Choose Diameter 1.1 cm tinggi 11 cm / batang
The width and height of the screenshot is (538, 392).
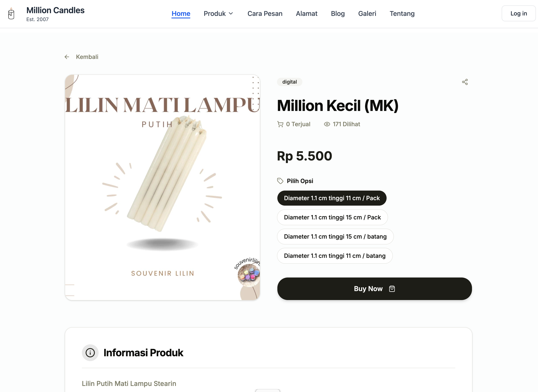pyautogui.click(x=335, y=256)
